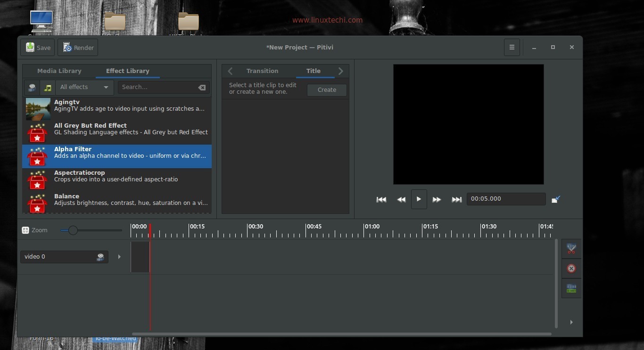644x350 pixels.
Task: Delete the selected clip using the red X icon
Action: (x=571, y=268)
